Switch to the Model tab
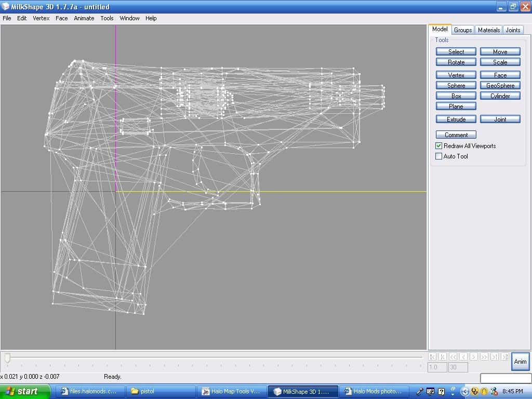532x399 pixels. [440, 29]
